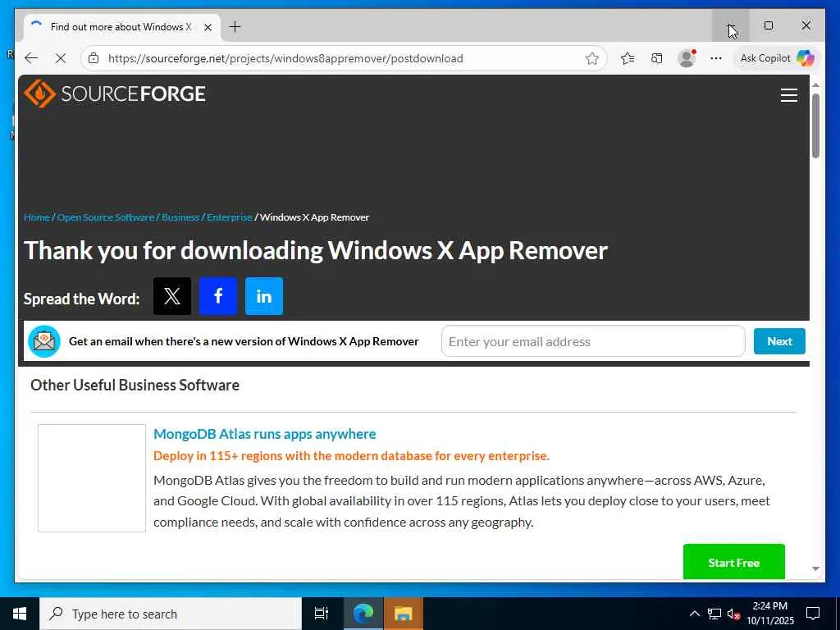
Task: Open the browser profile menu
Action: [x=687, y=58]
